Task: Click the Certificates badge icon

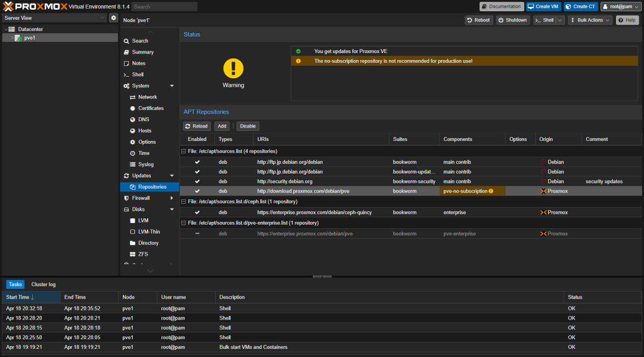Action: coord(133,108)
